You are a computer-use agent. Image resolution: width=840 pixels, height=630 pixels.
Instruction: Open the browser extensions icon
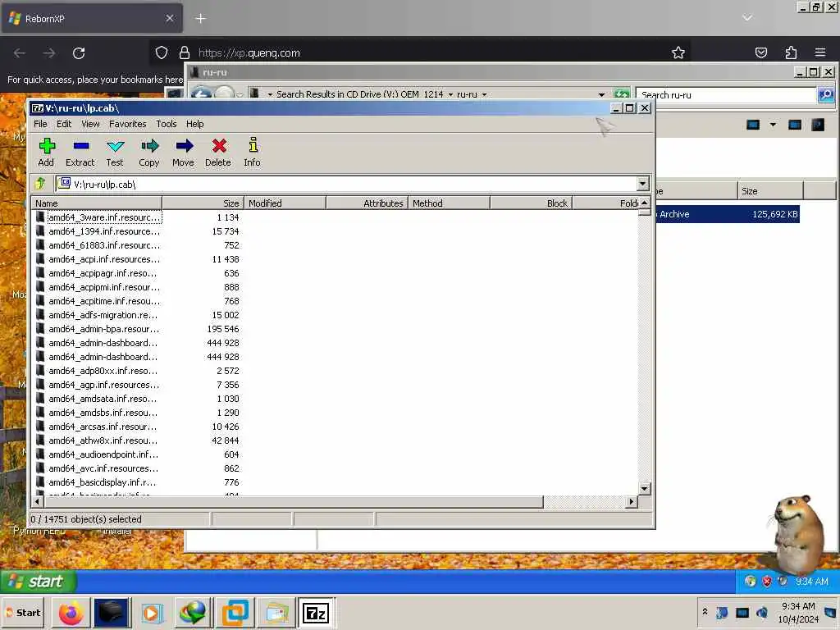(791, 52)
